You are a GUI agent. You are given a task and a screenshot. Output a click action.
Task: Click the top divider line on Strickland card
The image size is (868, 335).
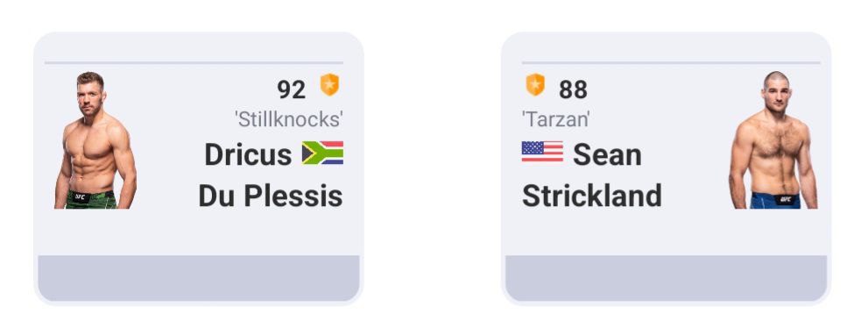671,62
